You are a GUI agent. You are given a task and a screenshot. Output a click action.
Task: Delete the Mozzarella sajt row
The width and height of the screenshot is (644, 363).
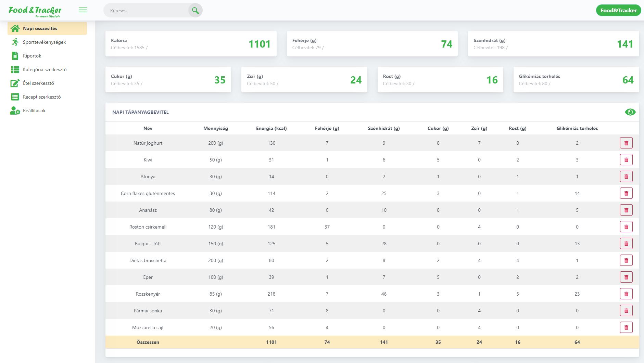(626, 327)
